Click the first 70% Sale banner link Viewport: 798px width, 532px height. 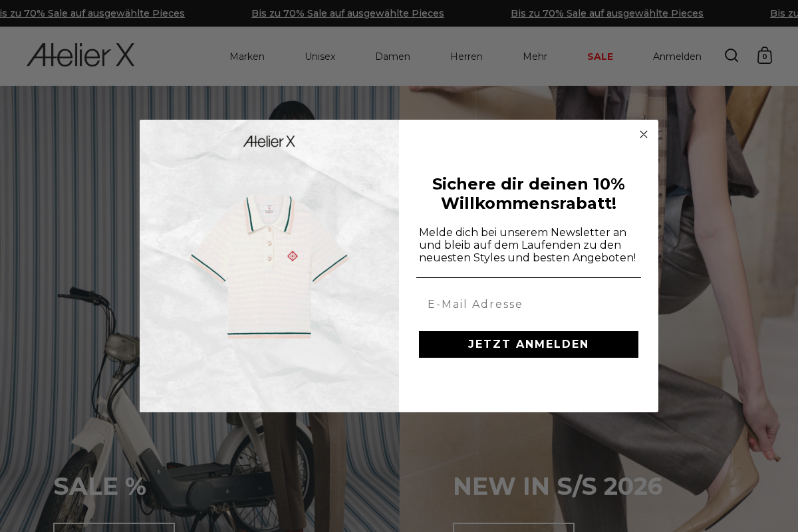tap(92, 13)
